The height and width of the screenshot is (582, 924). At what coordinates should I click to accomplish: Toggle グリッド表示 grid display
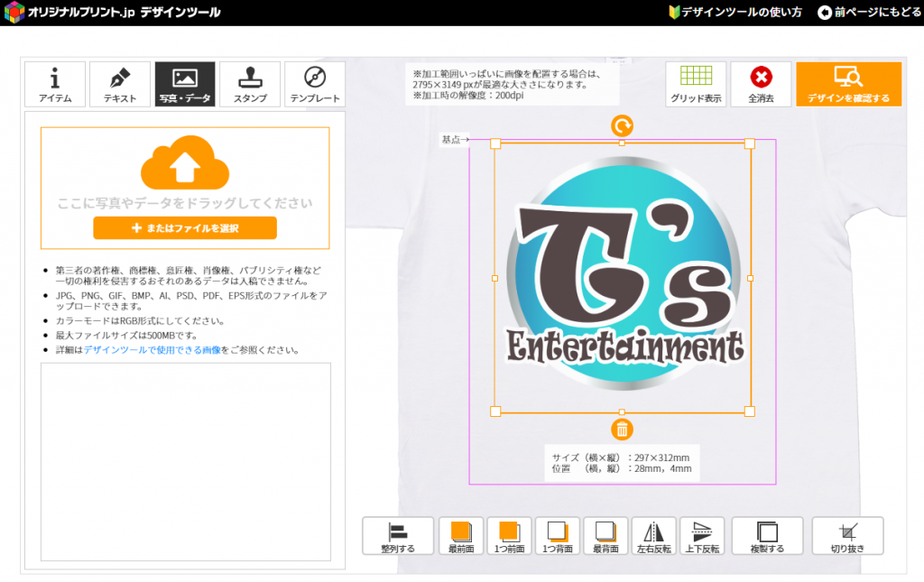click(696, 84)
